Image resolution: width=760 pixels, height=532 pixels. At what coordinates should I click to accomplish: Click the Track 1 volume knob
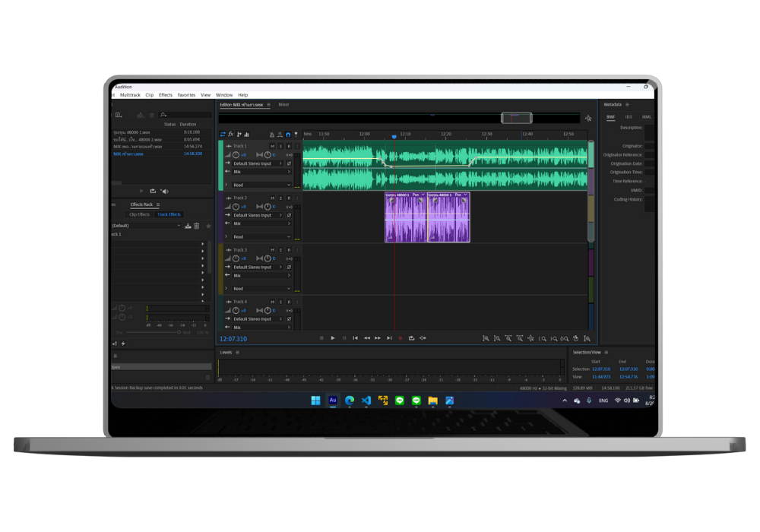[236, 155]
